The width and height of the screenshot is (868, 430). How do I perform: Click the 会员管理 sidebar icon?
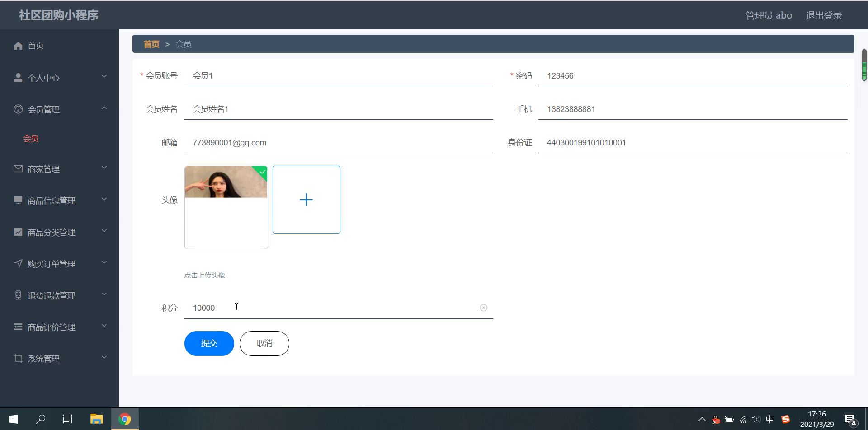click(18, 109)
